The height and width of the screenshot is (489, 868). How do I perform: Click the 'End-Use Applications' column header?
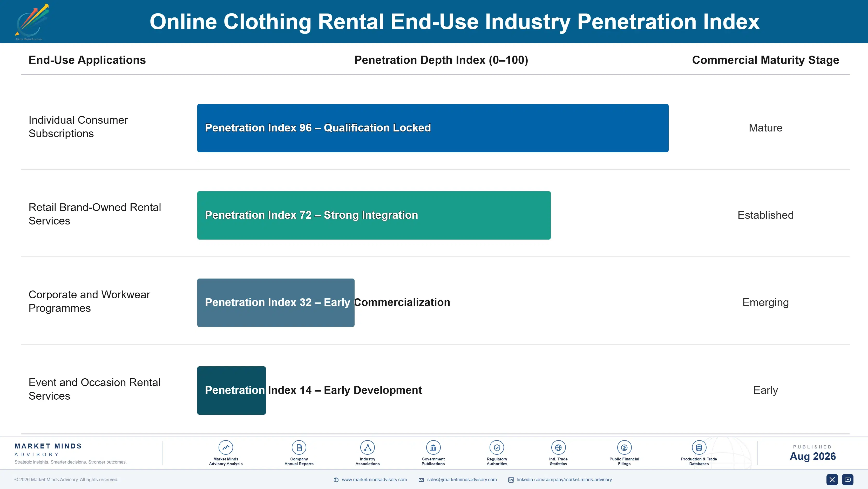tap(87, 60)
